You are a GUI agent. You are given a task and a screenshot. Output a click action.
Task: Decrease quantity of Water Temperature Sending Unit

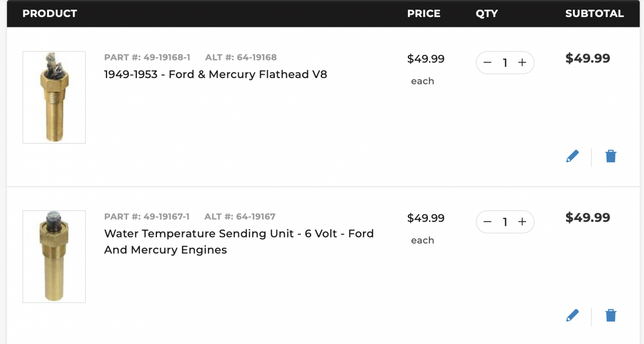click(x=487, y=222)
